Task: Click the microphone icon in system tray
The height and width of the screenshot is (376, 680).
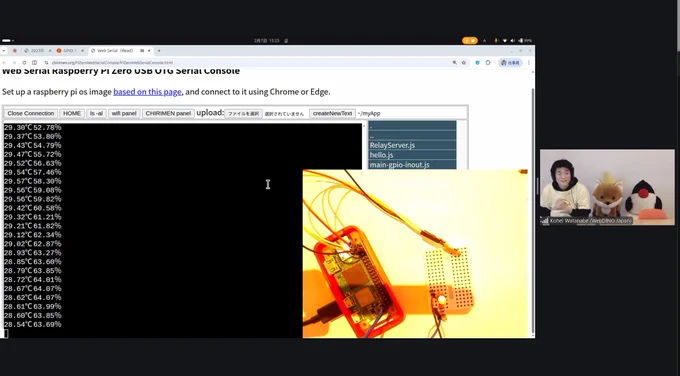Action: [x=496, y=41]
